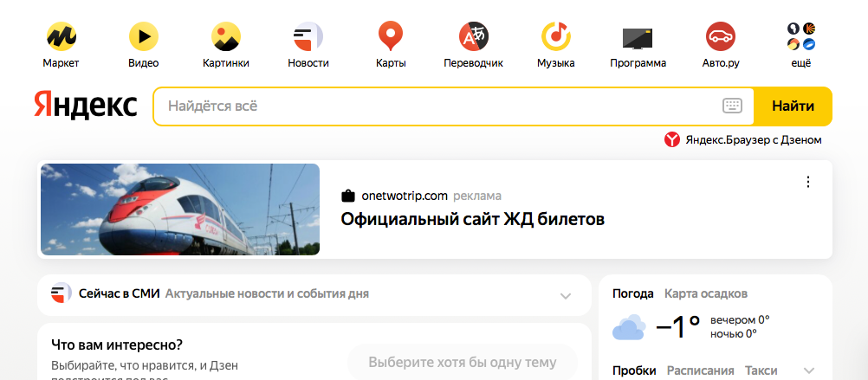The image size is (868, 380).
Task: Click the вечером 0° forecast text
Action: [740, 319]
